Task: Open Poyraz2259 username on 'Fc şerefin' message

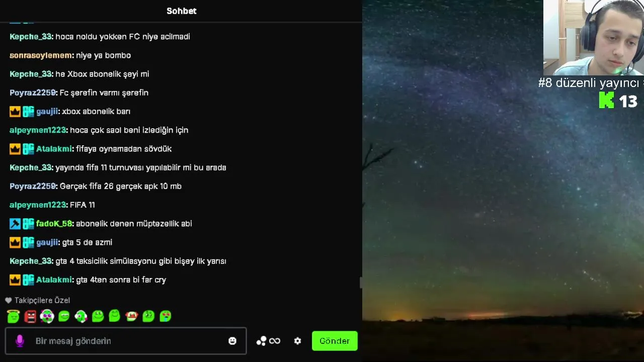Action: [x=33, y=93]
